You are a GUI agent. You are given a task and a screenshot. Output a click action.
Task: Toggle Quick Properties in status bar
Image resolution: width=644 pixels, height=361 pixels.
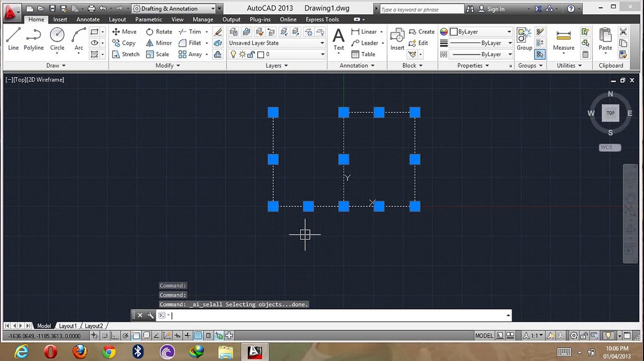[208, 335]
